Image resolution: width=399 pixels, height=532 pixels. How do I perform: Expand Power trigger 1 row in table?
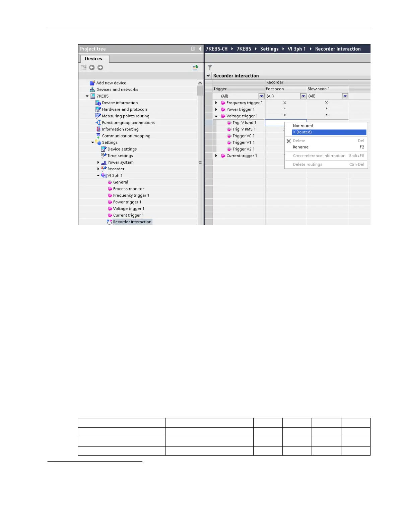(216, 109)
